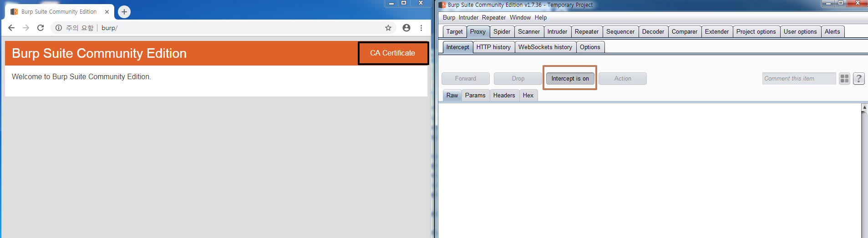Image resolution: width=868 pixels, height=238 pixels.
Task: Open the Action button menu
Action: pos(623,79)
